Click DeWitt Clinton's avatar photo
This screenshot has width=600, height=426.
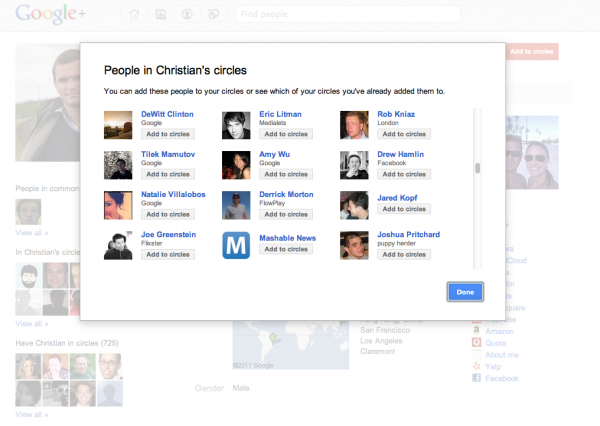pyautogui.click(x=118, y=125)
